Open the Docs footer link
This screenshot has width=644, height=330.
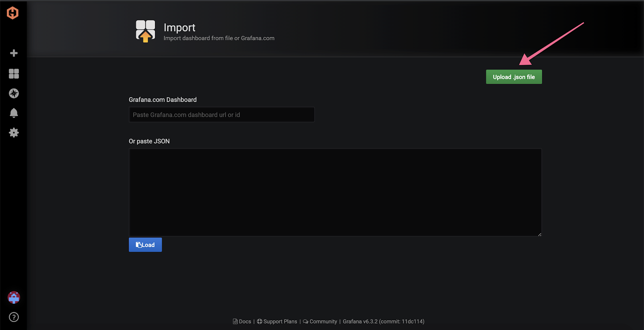pos(242,322)
